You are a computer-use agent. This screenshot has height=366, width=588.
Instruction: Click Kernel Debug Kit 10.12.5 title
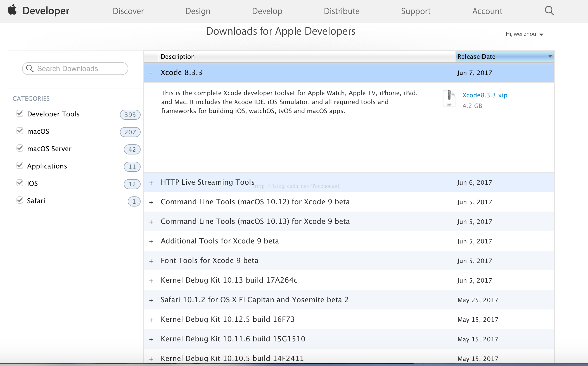tap(228, 319)
